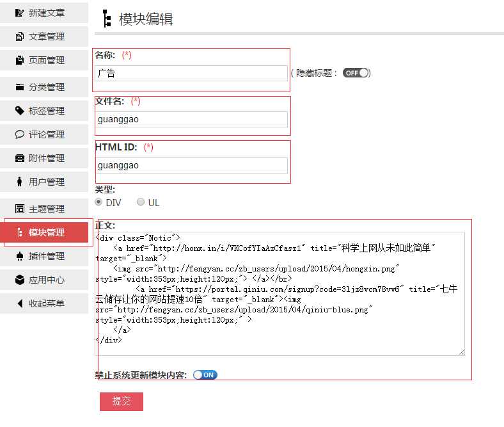Click the attachment management icon
This screenshot has width=504, height=427.
pos(20,158)
